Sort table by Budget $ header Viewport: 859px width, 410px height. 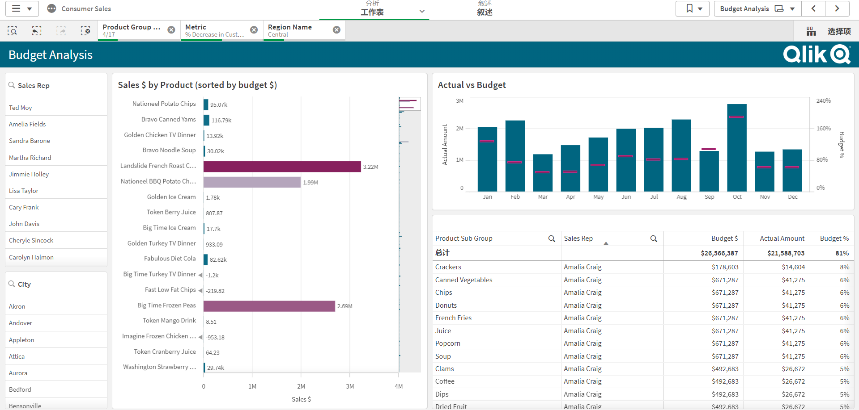coord(725,238)
